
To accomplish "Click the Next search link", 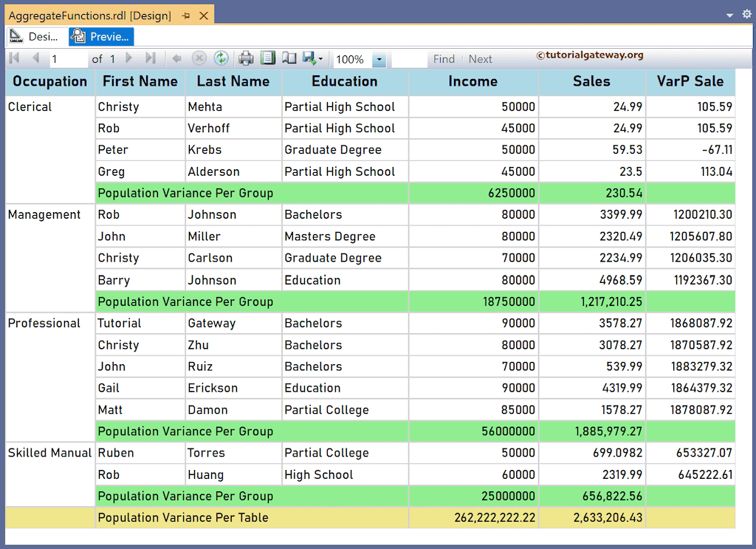I will click(x=480, y=58).
